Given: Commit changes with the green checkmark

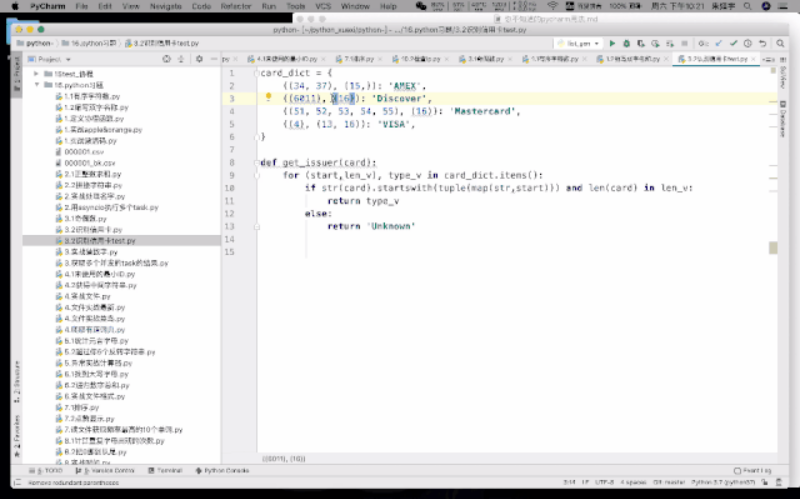Looking at the screenshot, I should (733, 44).
